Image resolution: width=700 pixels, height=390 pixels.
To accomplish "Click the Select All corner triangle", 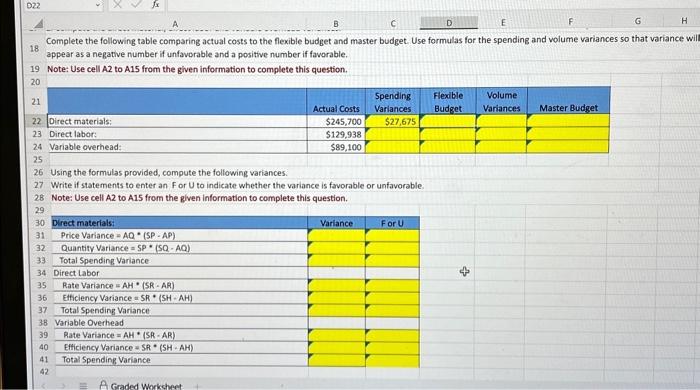I will pyautogui.click(x=39, y=23).
